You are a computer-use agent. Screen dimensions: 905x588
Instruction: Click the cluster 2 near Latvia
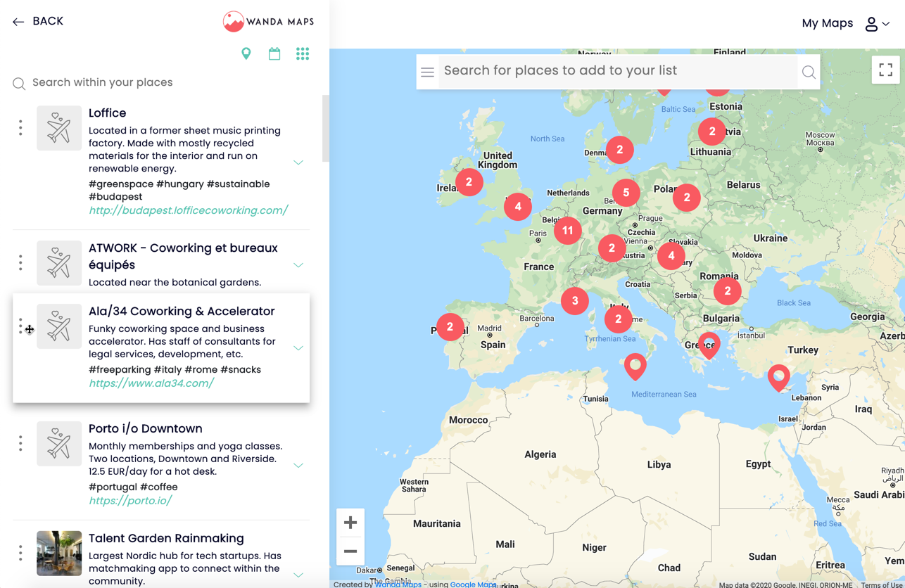click(712, 132)
